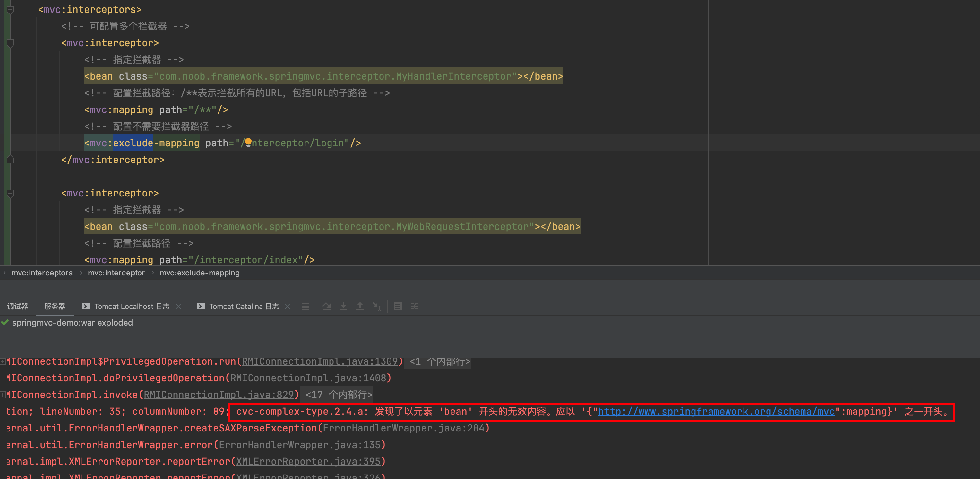The image size is (980, 479).
Task: Click the selected exclude text in mvc:exclude-mapping
Action: (133, 143)
